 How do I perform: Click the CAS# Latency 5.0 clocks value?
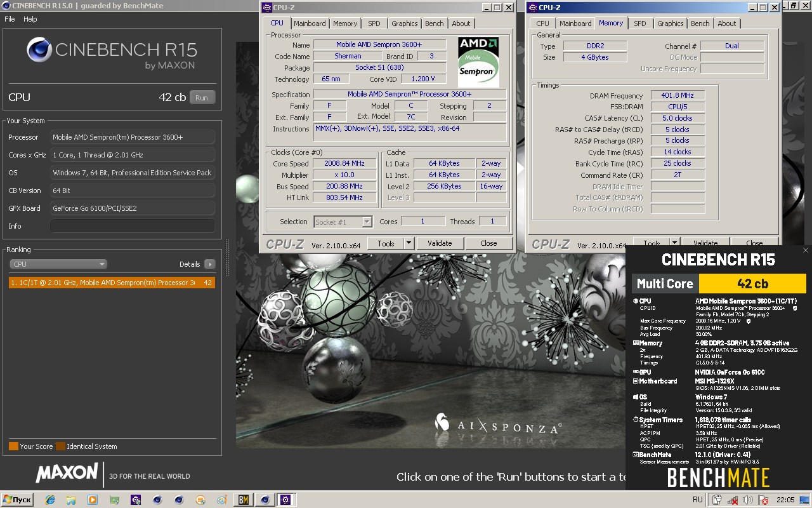point(678,118)
